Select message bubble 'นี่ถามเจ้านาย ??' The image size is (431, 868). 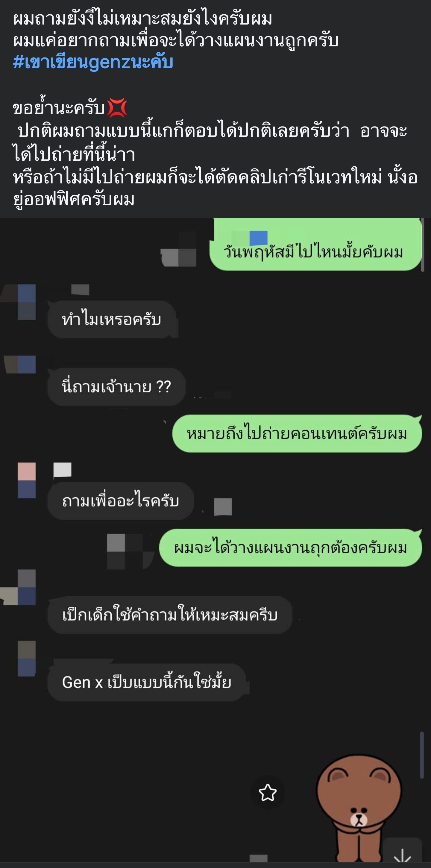pos(117,387)
